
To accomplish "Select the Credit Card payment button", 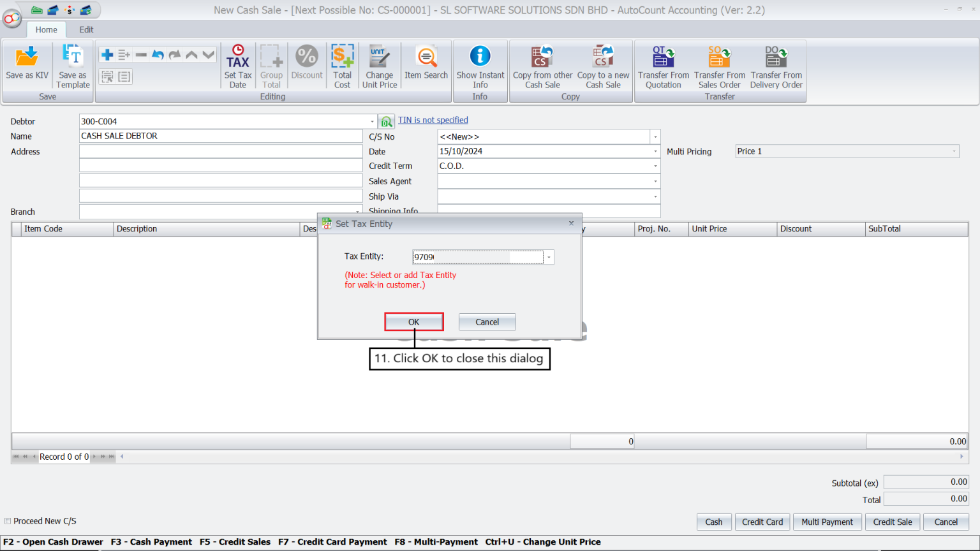I will (x=762, y=522).
